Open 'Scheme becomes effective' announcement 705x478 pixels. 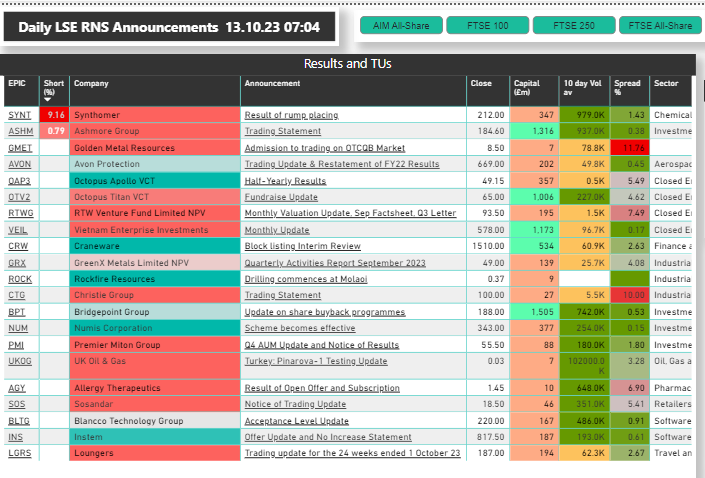300,328
